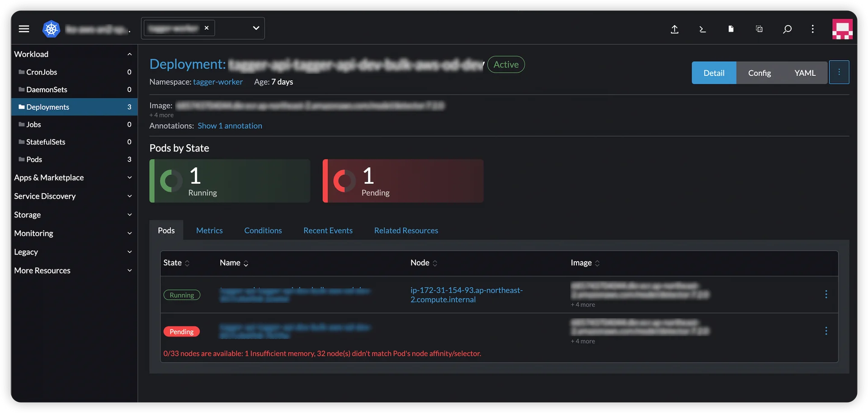
Task: Click Show 1 annotation link
Action: (230, 126)
